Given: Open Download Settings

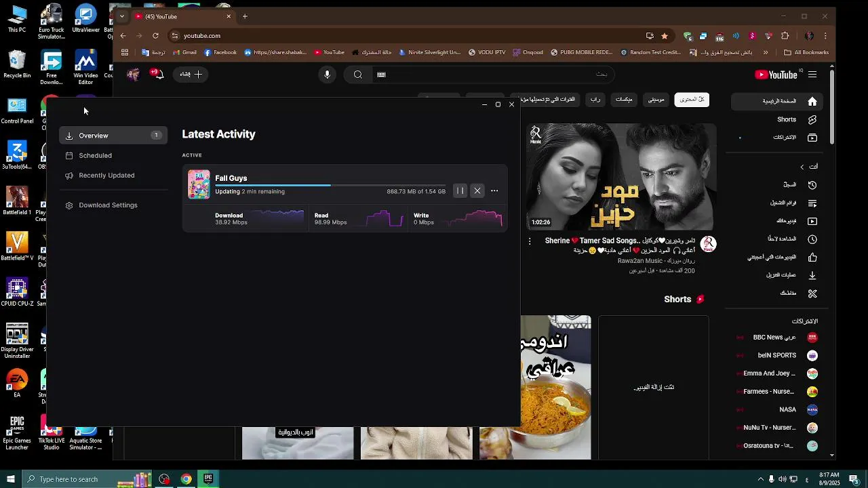Looking at the screenshot, I should (108, 205).
